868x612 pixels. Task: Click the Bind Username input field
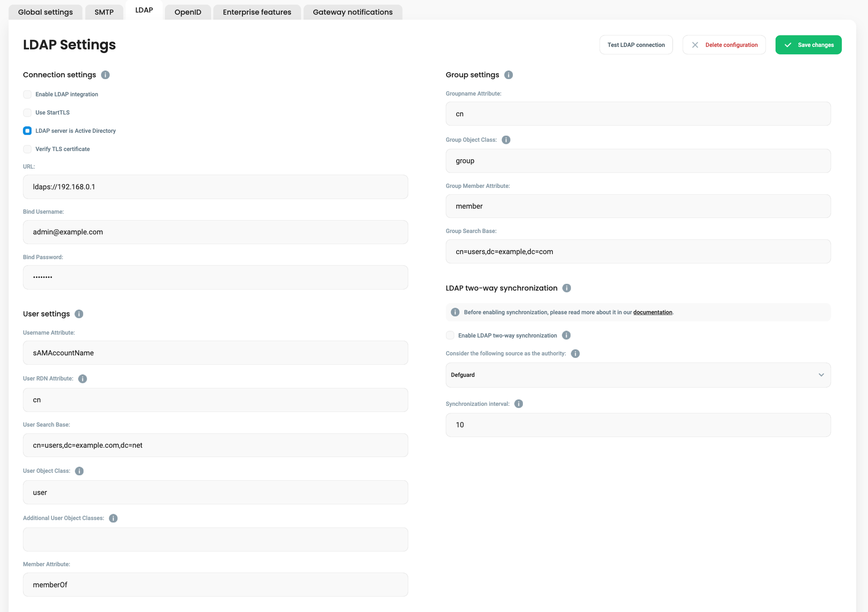pyautogui.click(x=215, y=232)
